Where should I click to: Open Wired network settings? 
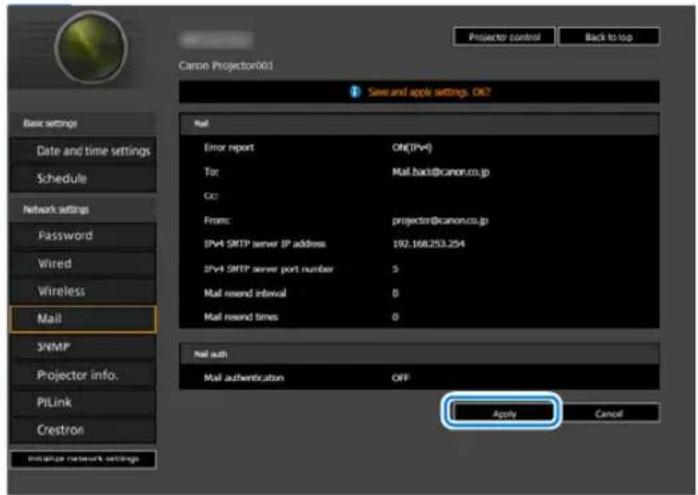(x=83, y=264)
